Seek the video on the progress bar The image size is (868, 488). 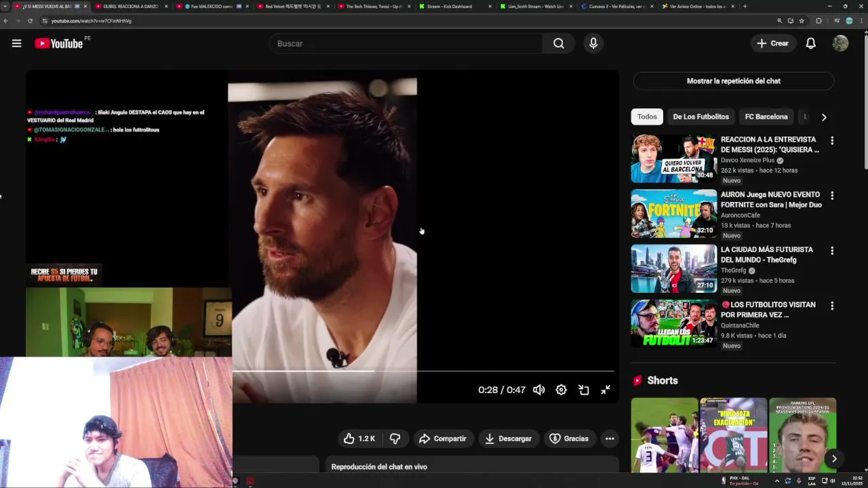click(424, 371)
